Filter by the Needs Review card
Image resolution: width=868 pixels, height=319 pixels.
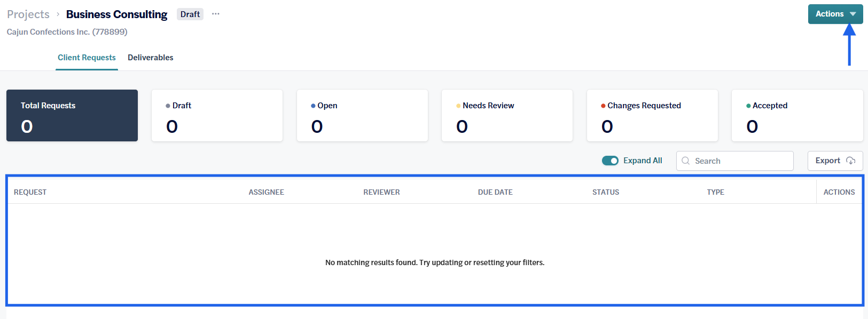507,115
